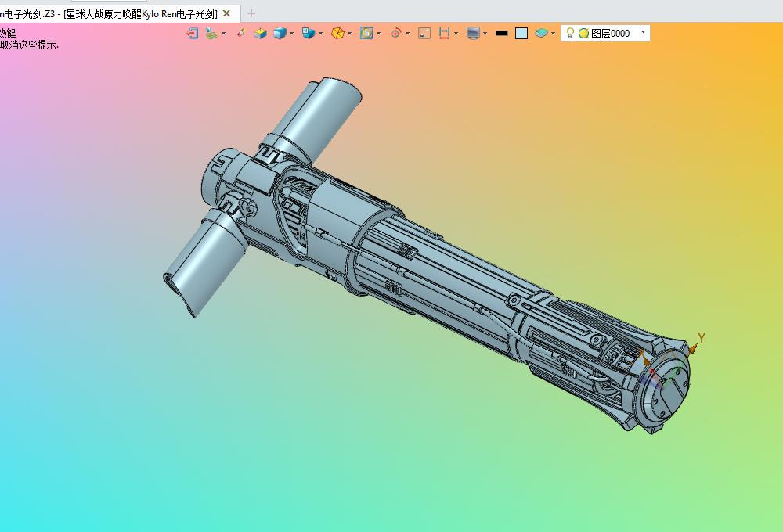Expand the view-orientation dropdown arrow
The image size is (783, 532).
(x=320, y=34)
